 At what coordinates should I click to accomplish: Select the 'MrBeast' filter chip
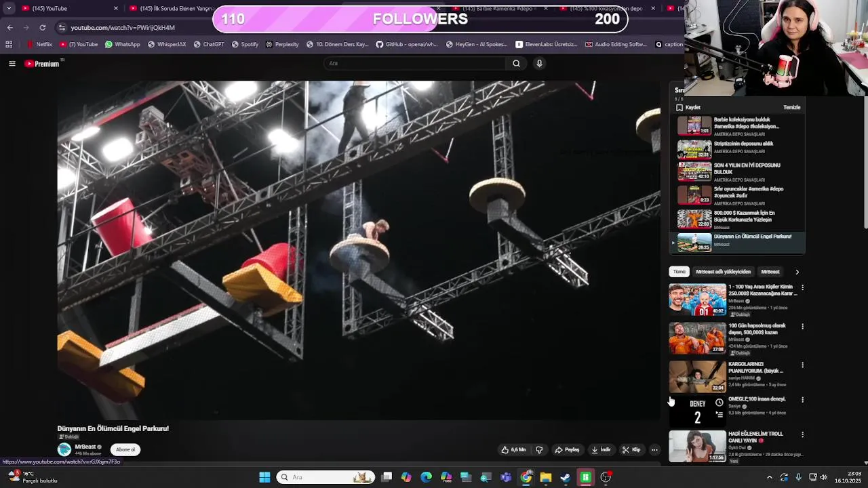[x=770, y=272]
